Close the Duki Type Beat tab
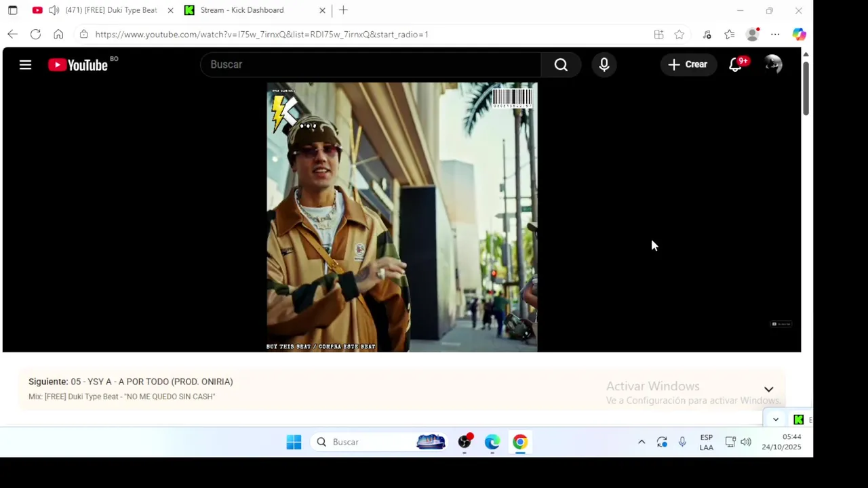The height and width of the screenshot is (488, 868). (170, 10)
